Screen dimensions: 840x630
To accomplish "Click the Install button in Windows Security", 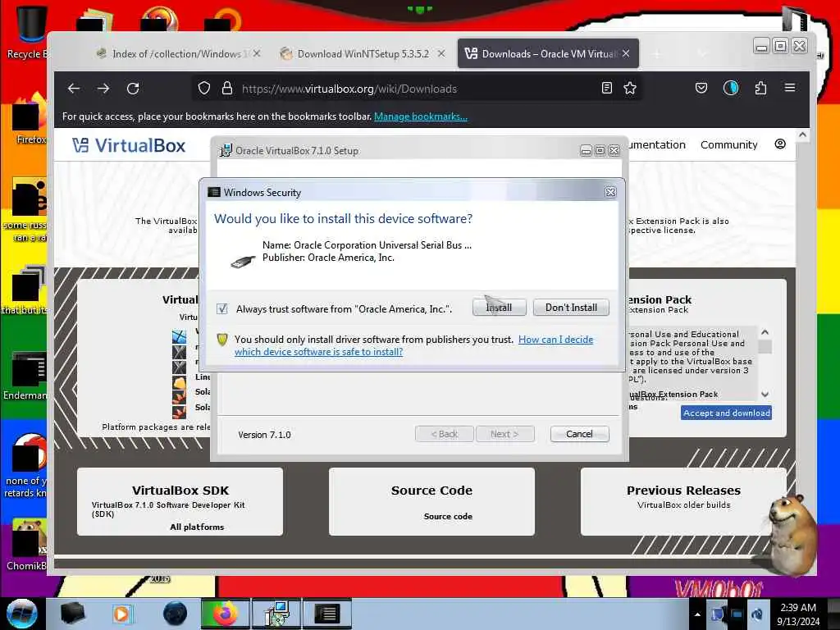I will point(499,308).
